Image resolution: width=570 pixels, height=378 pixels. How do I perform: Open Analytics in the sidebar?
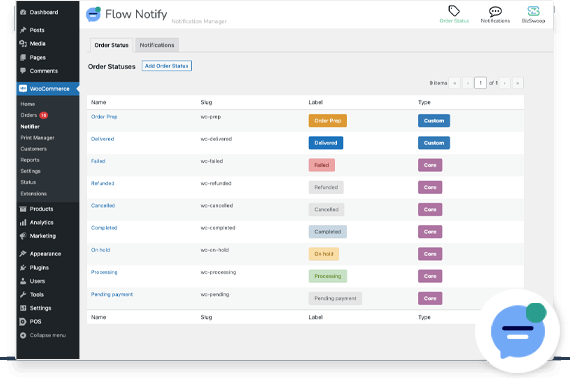[41, 222]
